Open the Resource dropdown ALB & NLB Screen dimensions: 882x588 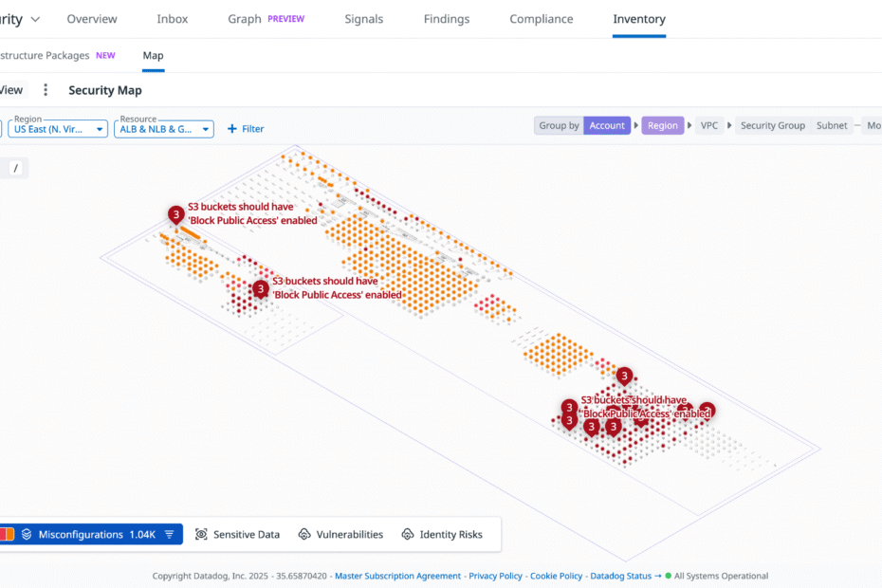(164, 129)
